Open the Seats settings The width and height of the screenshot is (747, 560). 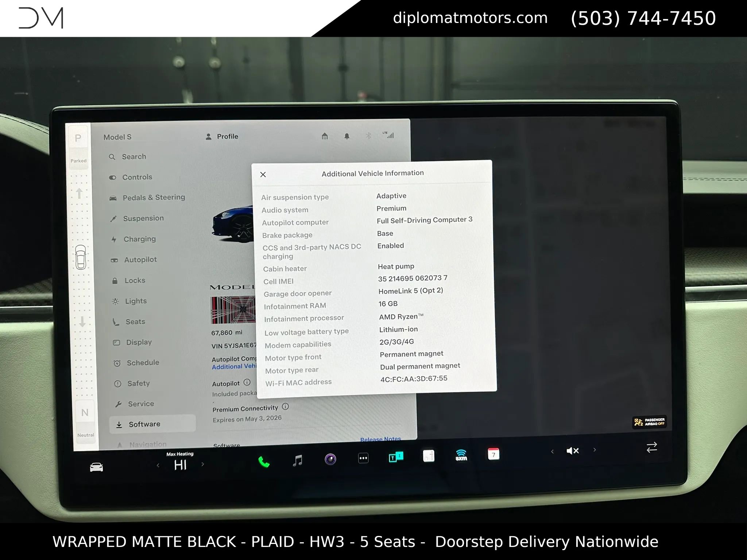pos(129,322)
